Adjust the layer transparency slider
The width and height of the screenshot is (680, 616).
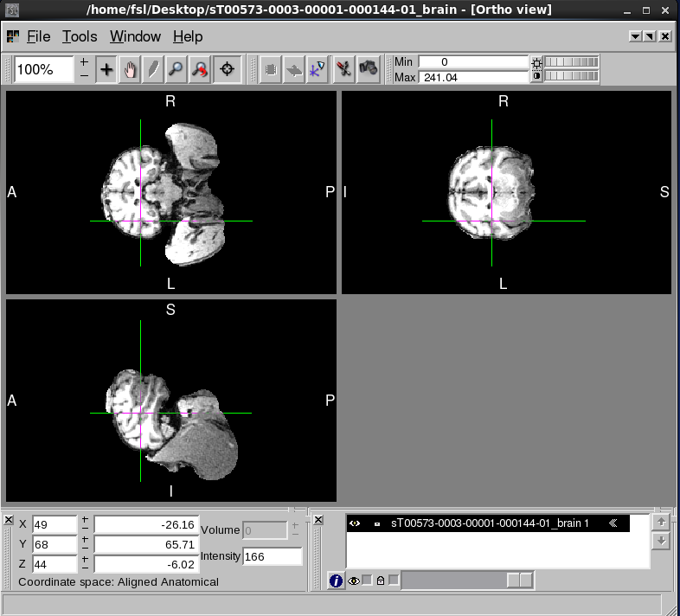pos(467,581)
